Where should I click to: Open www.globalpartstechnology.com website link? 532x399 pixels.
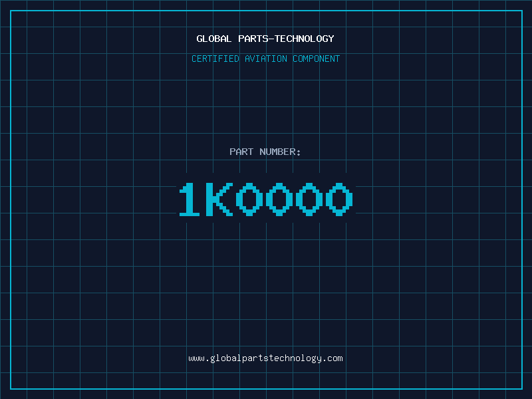click(265, 358)
